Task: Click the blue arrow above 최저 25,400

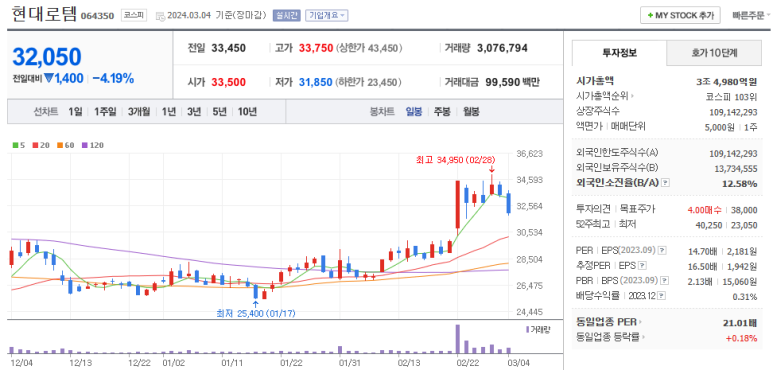Action: 255,304
